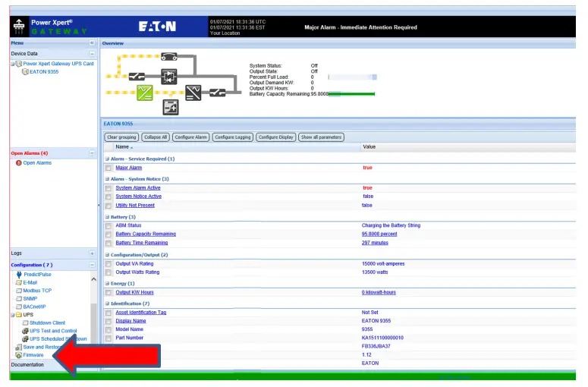Viewport: 588px width, 387px height.
Task: Click the bypass input switch icon in diagram
Action: [137, 77]
